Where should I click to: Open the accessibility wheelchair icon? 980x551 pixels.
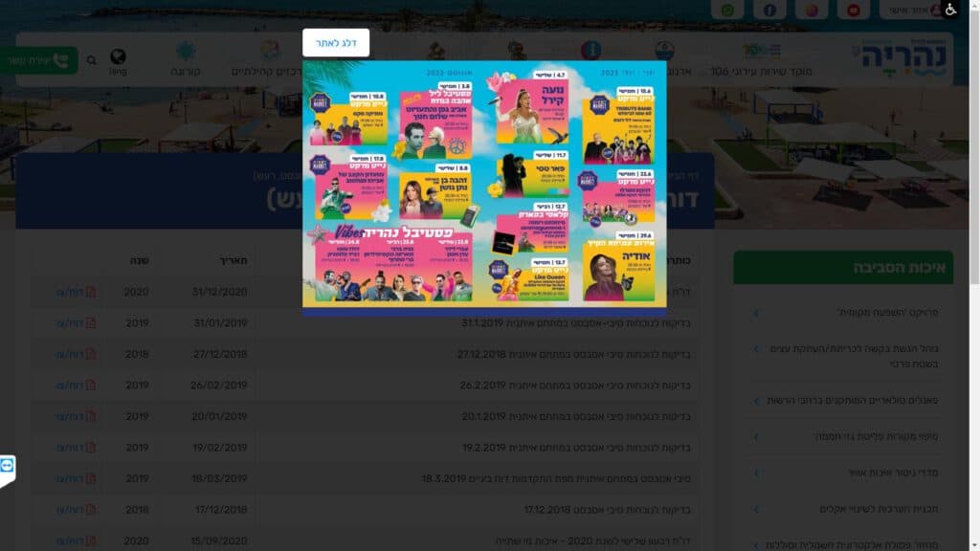coord(950,10)
